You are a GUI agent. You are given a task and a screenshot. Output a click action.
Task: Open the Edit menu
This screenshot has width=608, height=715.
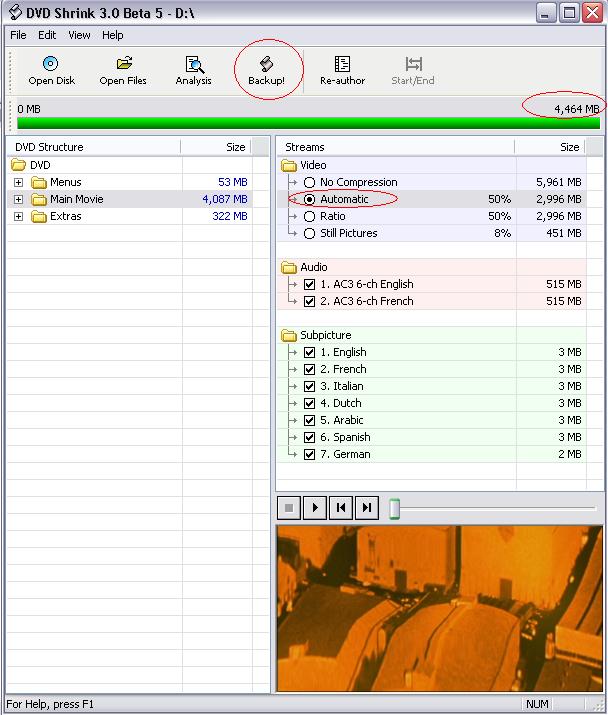point(47,35)
